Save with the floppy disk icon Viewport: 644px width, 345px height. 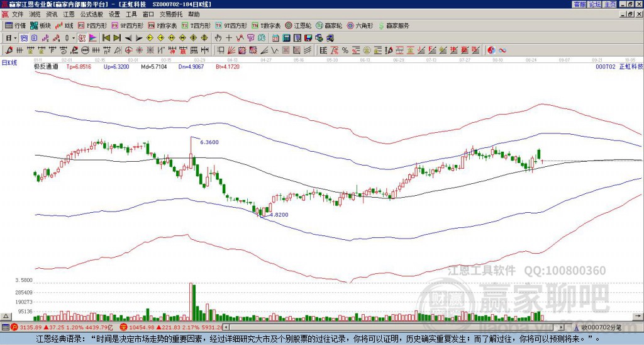pyautogui.click(x=308, y=38)
